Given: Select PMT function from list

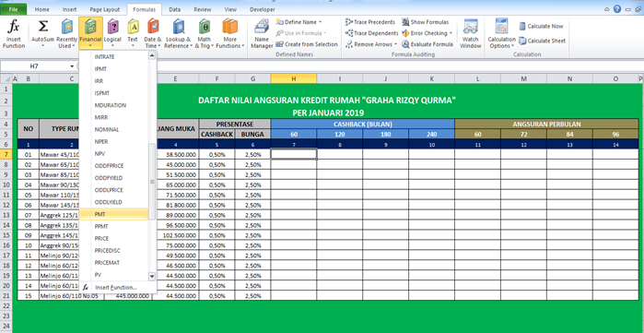Looking at the screenshot, I should point(113,214).
